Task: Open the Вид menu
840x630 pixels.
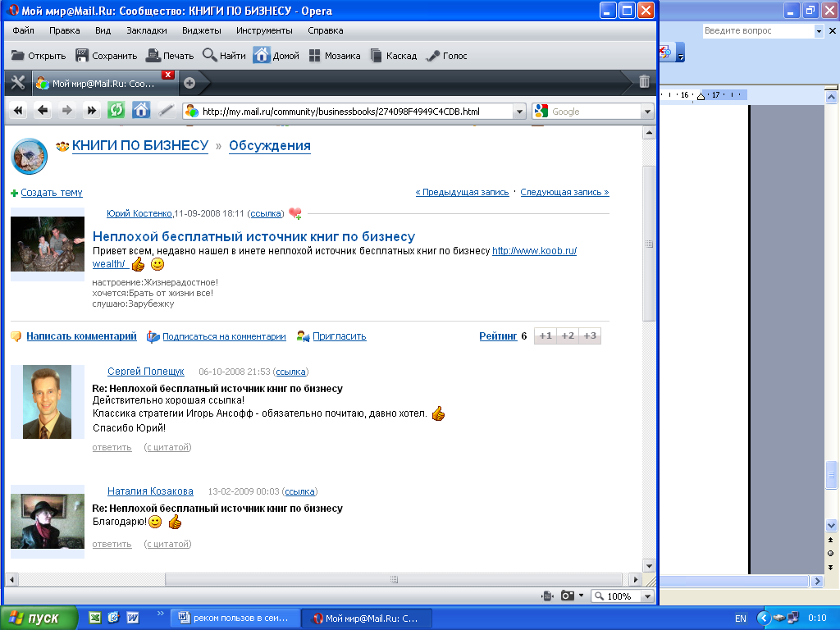Action: (103, 30)
